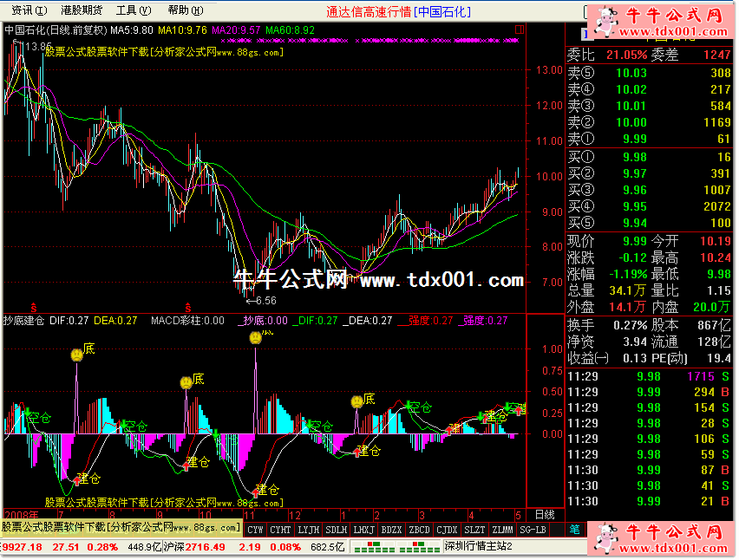Click the November 底 smiley at the peak
The width and height of the screenshot is (739, 560).
click(256, 337)
